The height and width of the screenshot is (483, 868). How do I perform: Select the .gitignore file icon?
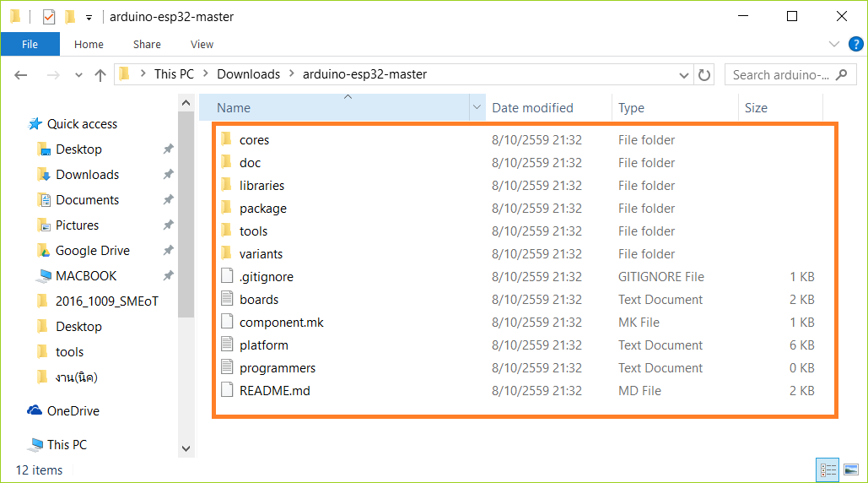(x=227, y=276)
